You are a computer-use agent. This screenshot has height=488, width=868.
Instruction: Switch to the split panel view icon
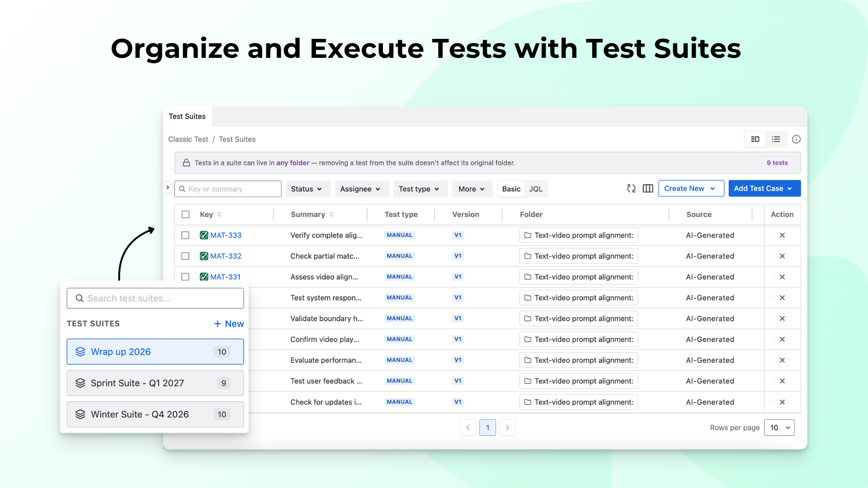[x=755, y=139]
